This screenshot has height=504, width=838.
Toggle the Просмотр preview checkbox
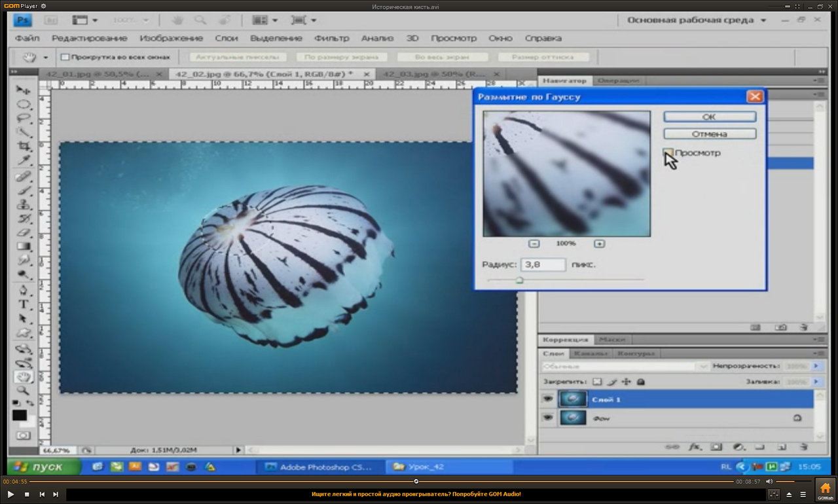[668, 153]
